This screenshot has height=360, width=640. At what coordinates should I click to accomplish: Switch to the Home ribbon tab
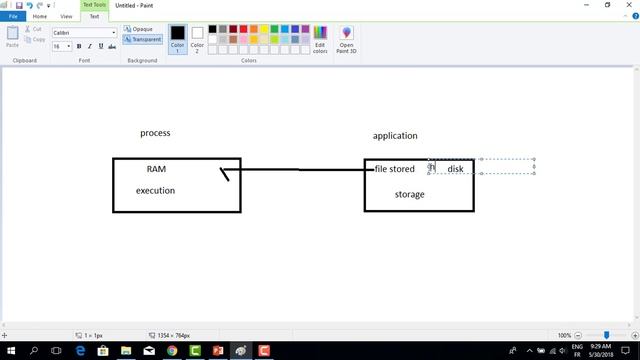pos(40,16)
